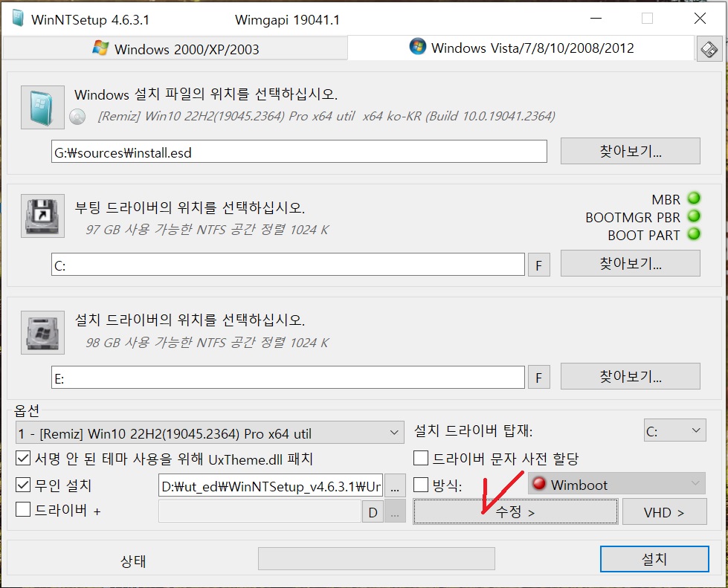Click the install.esd source path field
The width and height of the screenshot is (728, 588).
pyautogui.click(x=299, y=152)
